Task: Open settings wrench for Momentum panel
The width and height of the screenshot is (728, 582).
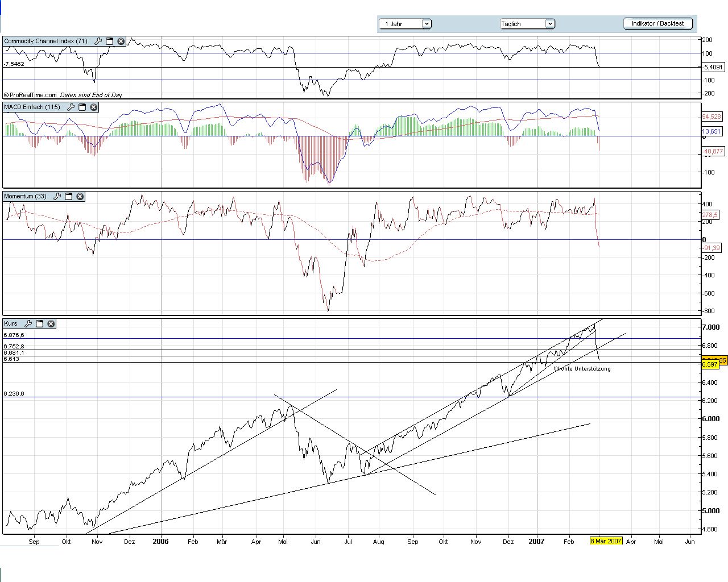Action: [x=57, y=197]
